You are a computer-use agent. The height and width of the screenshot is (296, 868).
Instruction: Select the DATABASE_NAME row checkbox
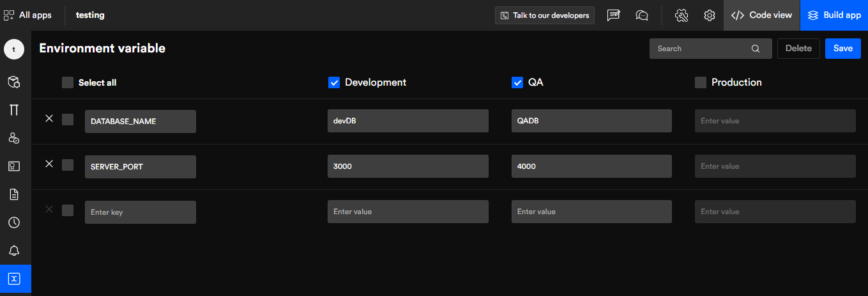click(68, 120)
